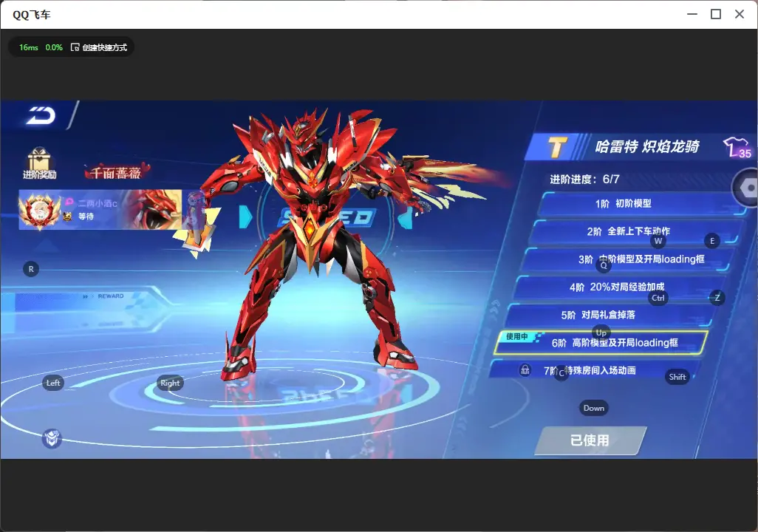
Task: Open the robot helmet icon at bottom left
Action: tap(52, 438)
